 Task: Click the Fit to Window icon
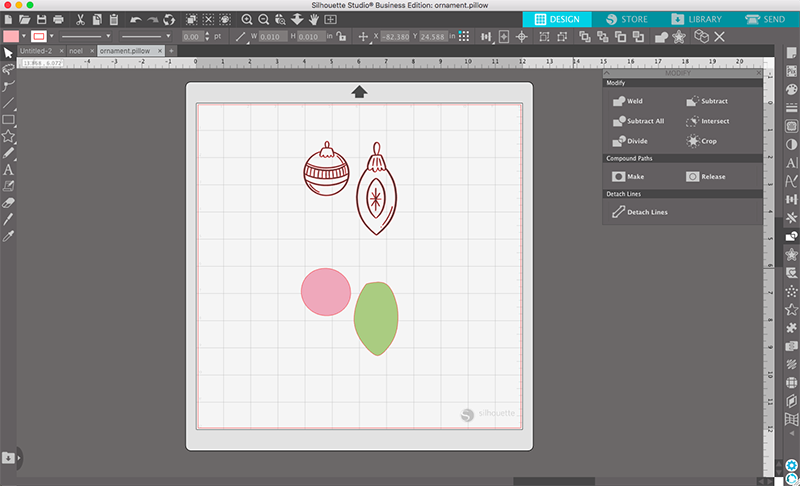coord(331,20)
